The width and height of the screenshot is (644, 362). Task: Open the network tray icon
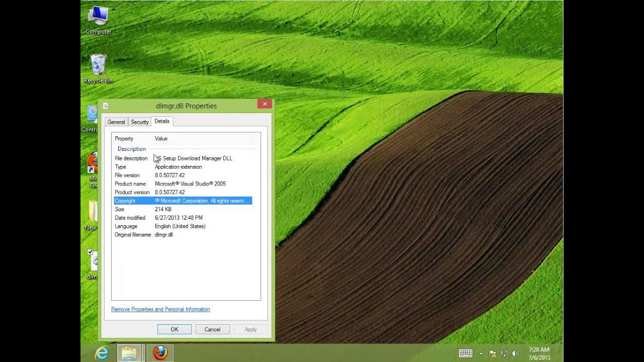(x=504, y=353)
